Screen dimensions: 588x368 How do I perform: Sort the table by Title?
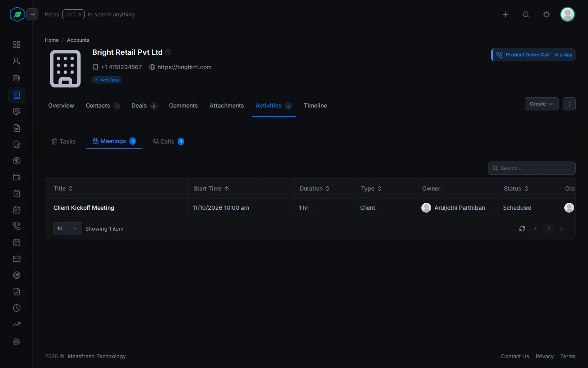[63, 188]
